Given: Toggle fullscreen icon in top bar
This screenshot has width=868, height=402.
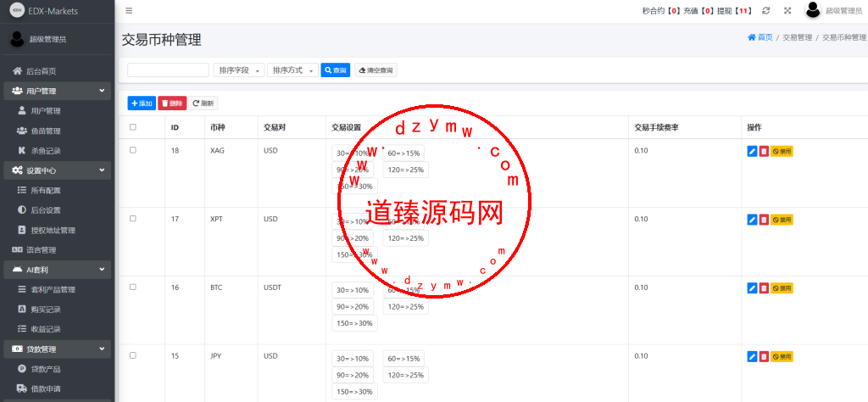Looking at the screenshot, I should pos(787,10).
